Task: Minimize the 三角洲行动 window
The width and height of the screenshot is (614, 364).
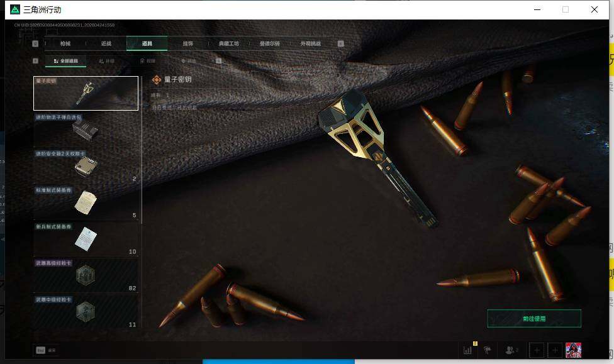Action: click(537, 9)
